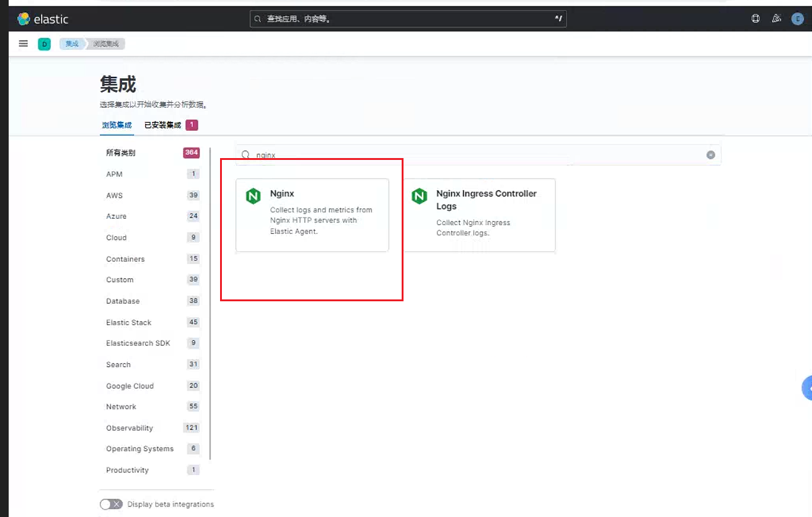Open the Nginx card by its title
Viewport: 812px width, 517px height.
tap(282, 194)
